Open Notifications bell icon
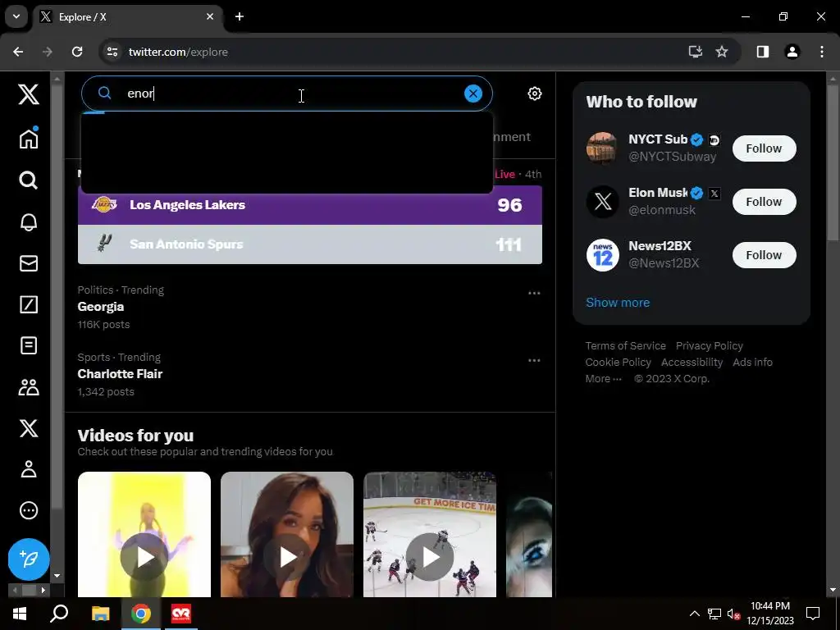 (x=29, y=221)
